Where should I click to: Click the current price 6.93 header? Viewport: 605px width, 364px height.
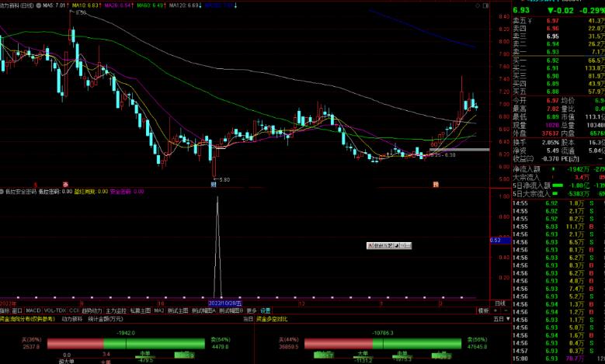521,10
